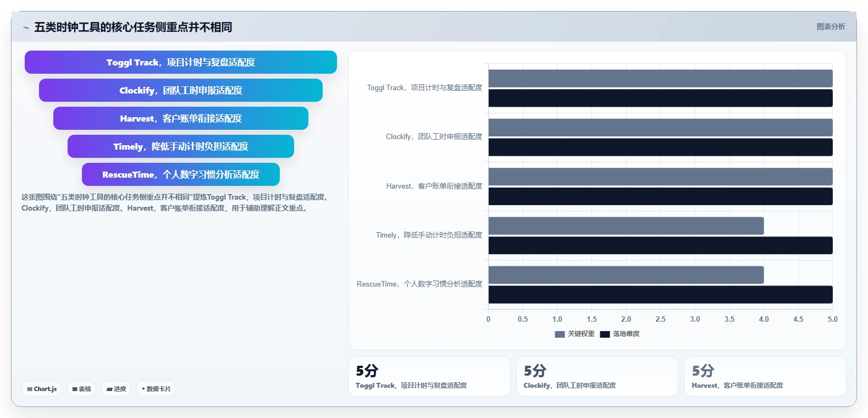Click RescueTime dark 落地难度 bar

660,294
